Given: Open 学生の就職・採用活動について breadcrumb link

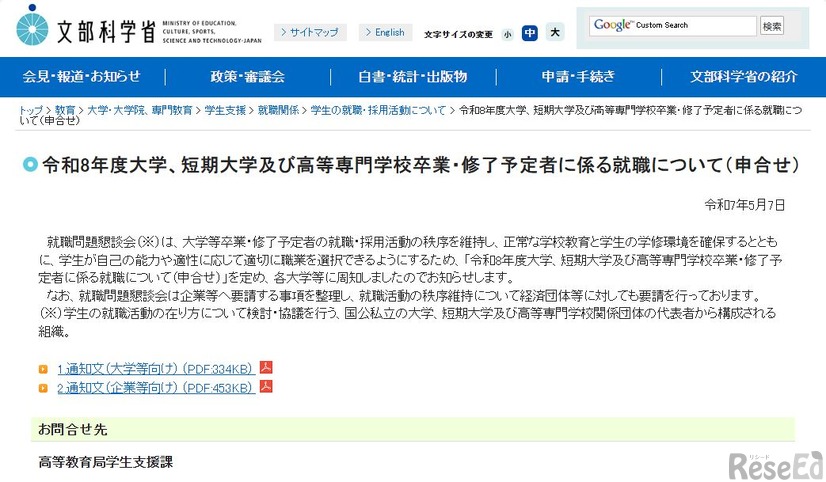Looking at the screenshot, I should click(x=378, y=110).
